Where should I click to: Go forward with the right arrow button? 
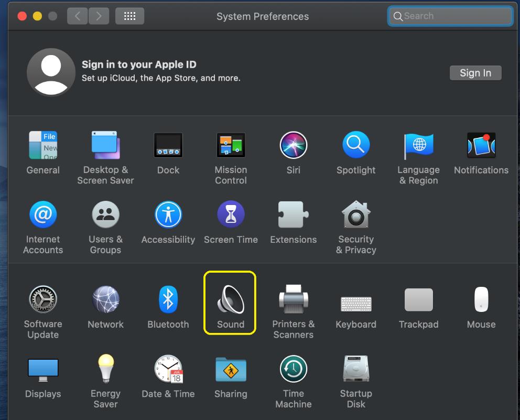coord(99,16)
